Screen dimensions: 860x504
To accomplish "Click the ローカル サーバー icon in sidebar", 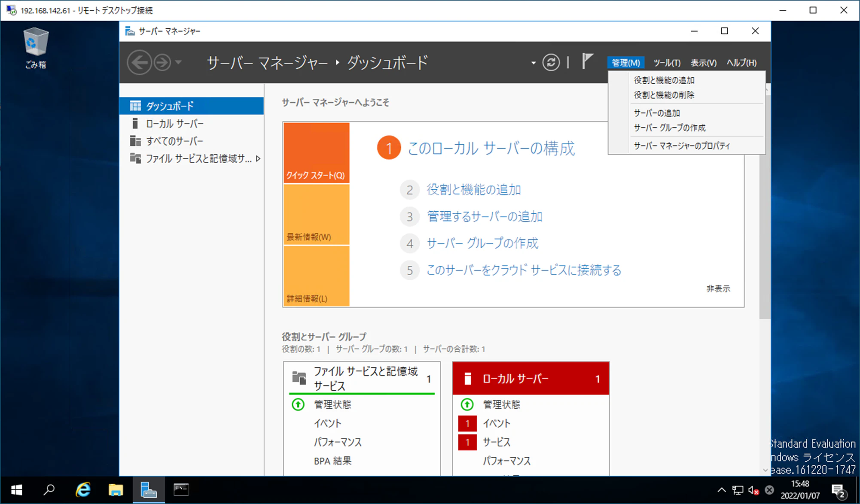I will 135,124.
